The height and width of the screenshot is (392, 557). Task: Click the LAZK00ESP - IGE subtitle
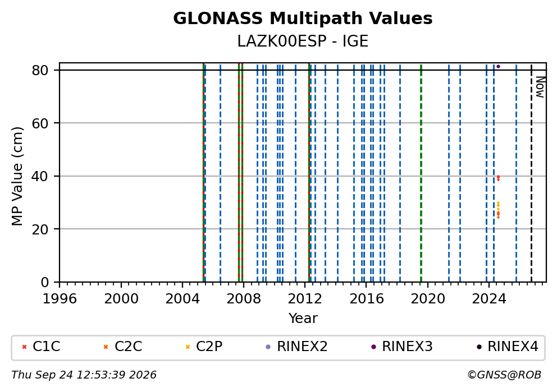tap(303, 41)
